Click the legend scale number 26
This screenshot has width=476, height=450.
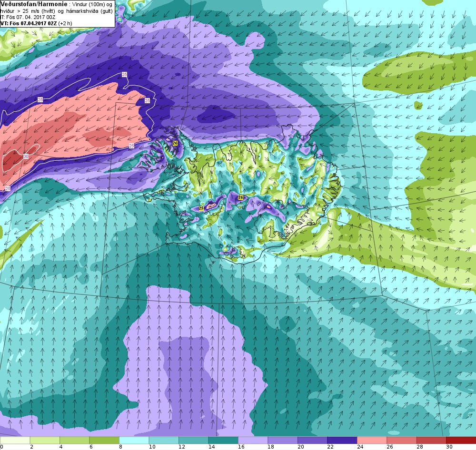(x=390, y=447)
